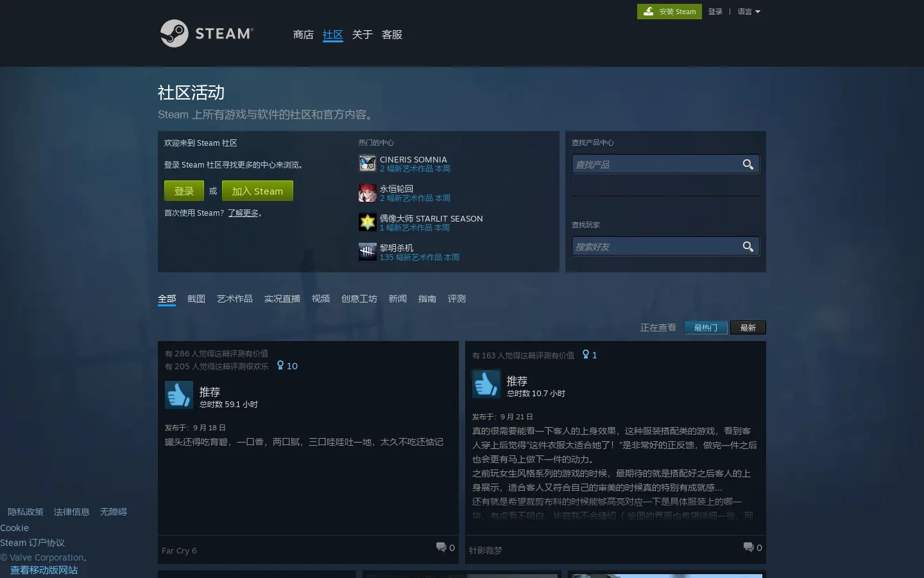This screenshot has width=924, height=578.
Task: Switch to 实况直播 broadcasts tab
Action: pyautogui.click(x=282, y=299)
